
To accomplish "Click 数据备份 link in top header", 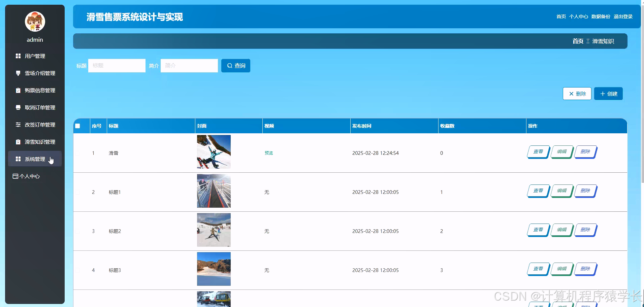I will [601, 16].
